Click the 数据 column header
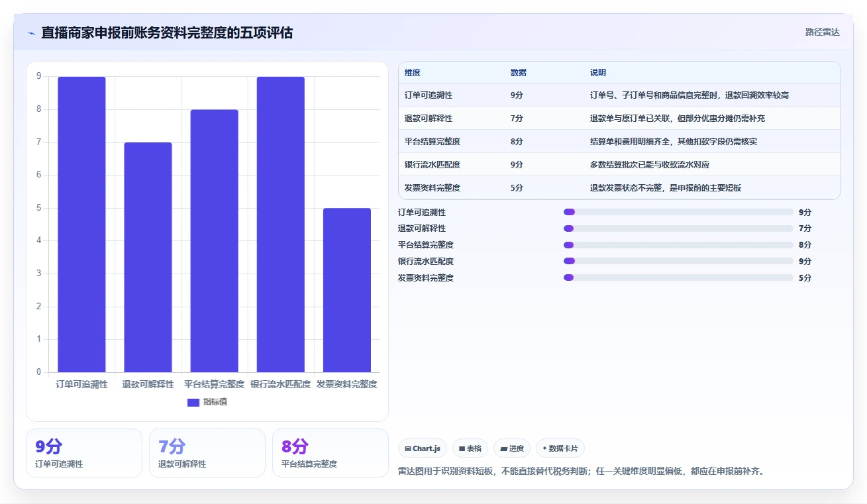 [519, 73]
